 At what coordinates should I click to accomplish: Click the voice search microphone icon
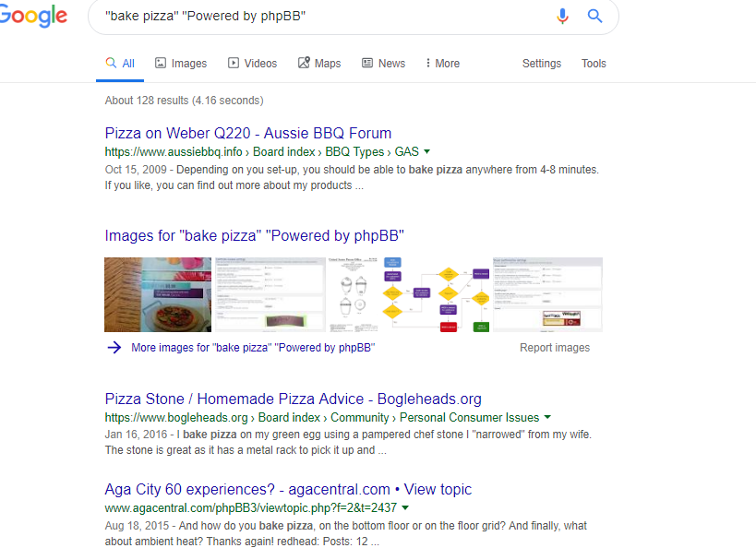562,16
